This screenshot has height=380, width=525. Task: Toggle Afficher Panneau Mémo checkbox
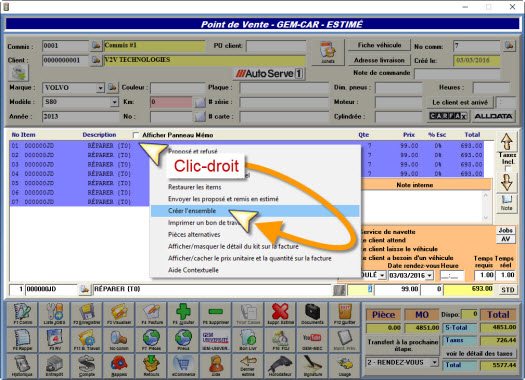(x=136, y=135)
